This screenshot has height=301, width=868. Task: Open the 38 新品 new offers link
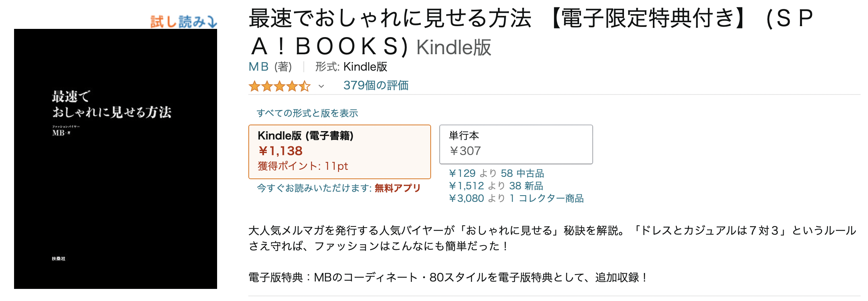click(526, 186)
